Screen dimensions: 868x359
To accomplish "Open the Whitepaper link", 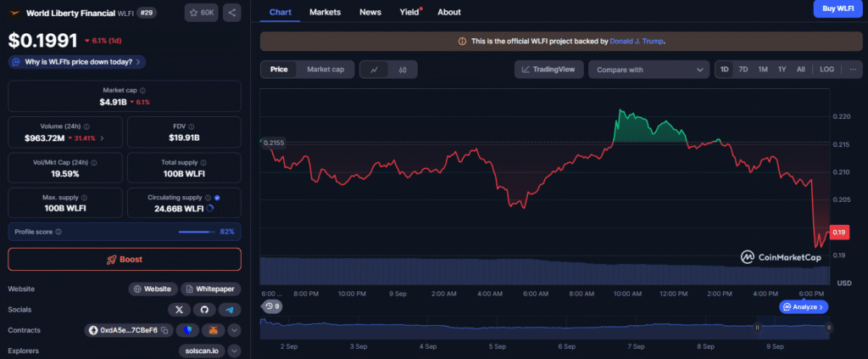I will (211, 289).
